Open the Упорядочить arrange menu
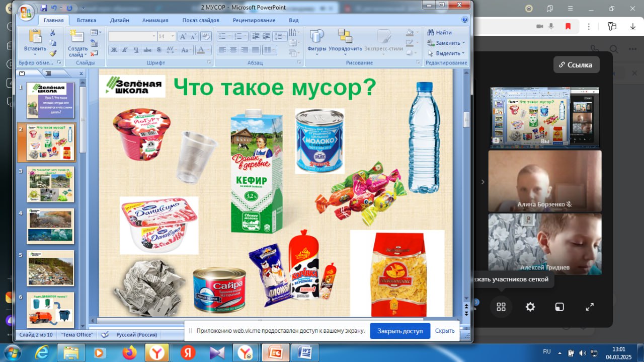644x362 pixels. (345, 41)
